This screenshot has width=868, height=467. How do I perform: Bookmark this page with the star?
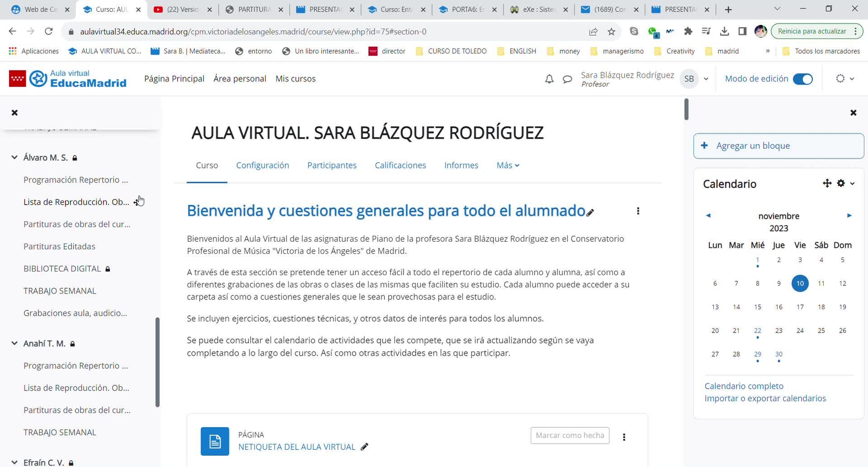tap(611, 32)
